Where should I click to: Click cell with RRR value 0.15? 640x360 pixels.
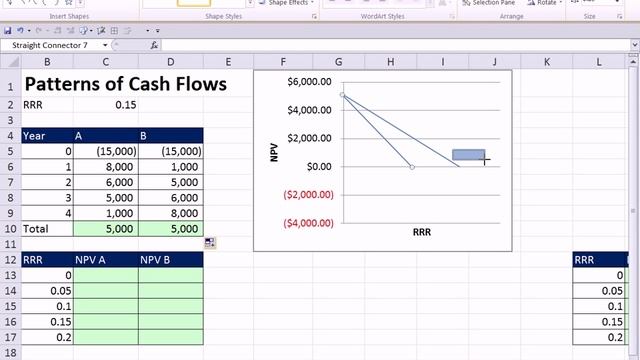(106, 105)
